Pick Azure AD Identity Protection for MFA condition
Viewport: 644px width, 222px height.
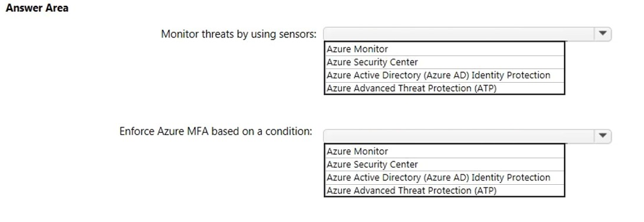point(445,178)
